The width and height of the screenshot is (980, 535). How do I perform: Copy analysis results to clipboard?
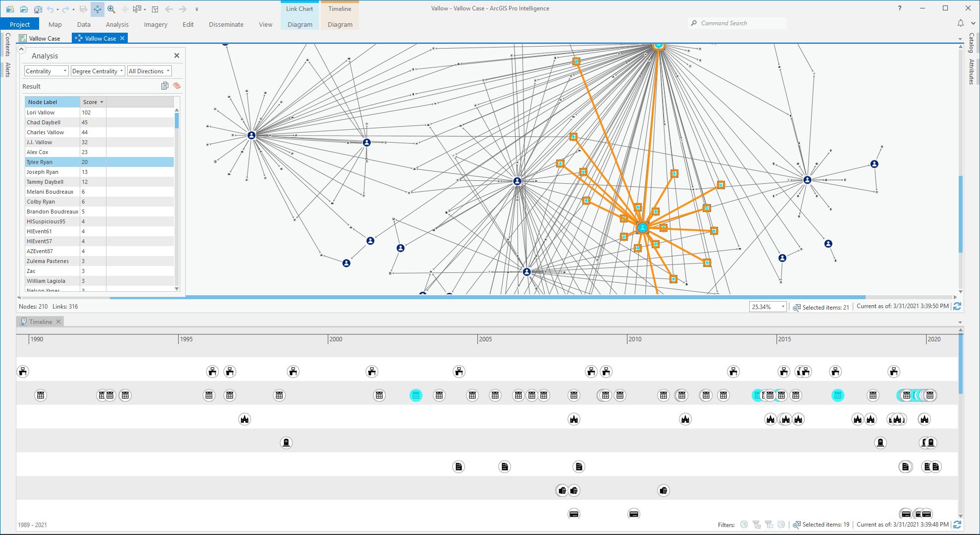(165, 86)
